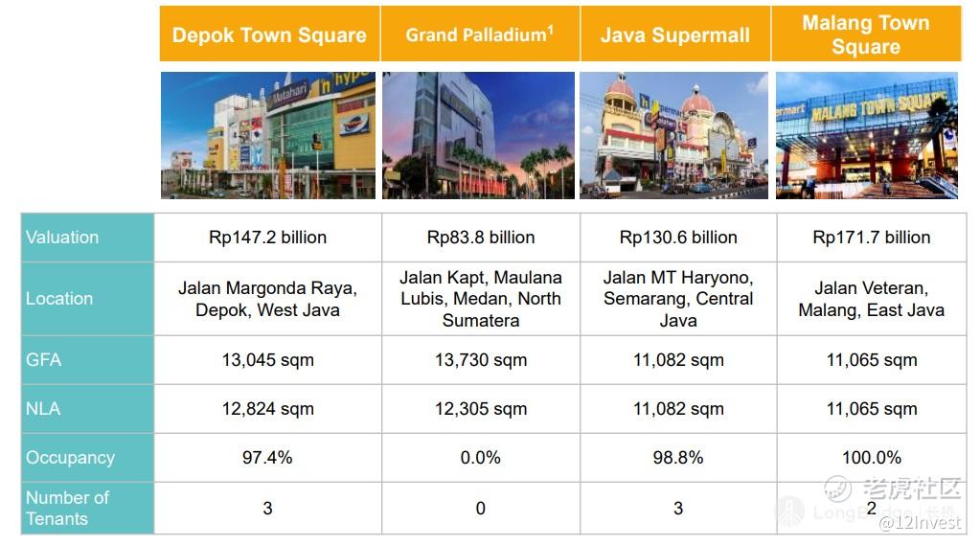980x545 pixels.
Task: Click the GFA row label
Action: [87, 360]
